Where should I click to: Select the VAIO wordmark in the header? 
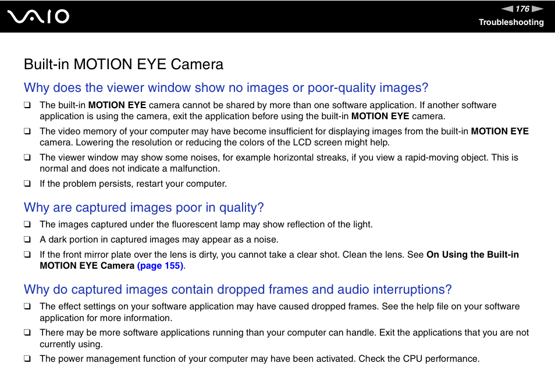(37, 16)
